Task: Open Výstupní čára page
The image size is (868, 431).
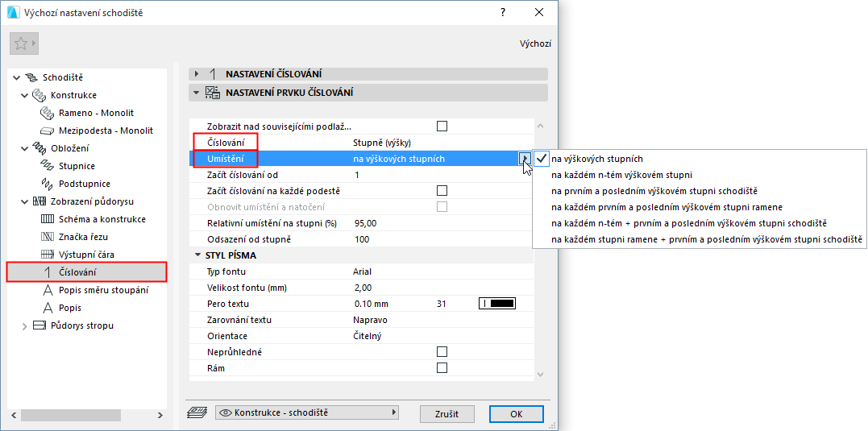Action: point(86,255)
